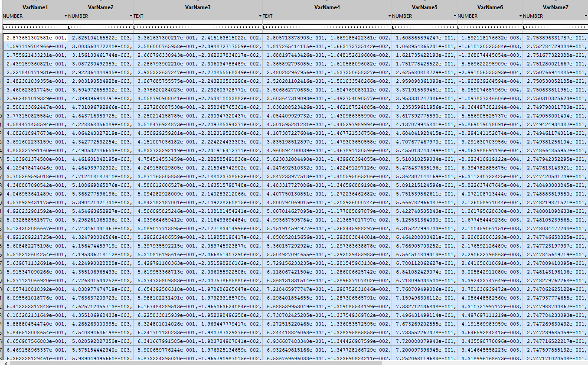
Task: Click the column ruler below VarName4
Action: 327,27
